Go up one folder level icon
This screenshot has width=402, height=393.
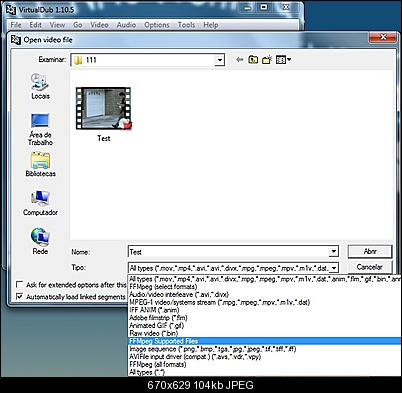[253, 60]
